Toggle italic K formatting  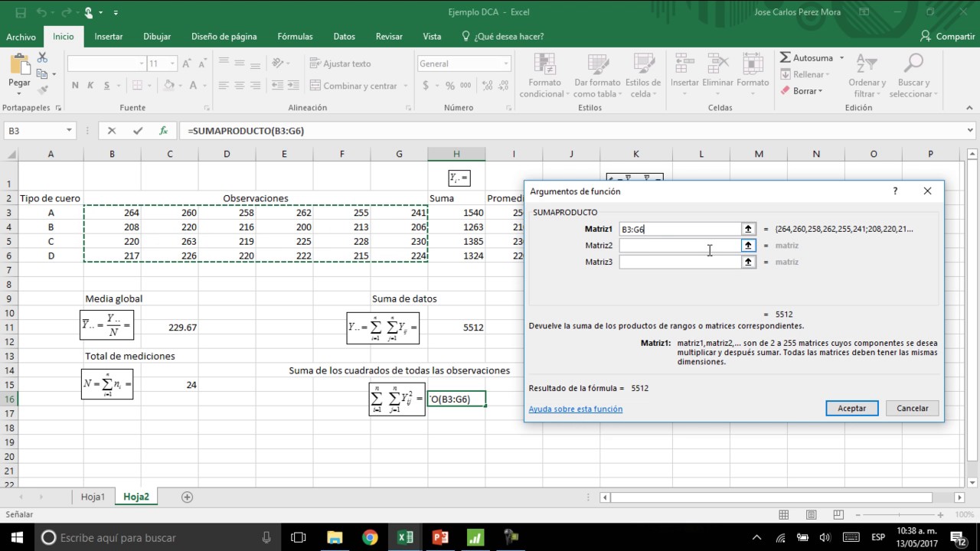pos(93,86)
